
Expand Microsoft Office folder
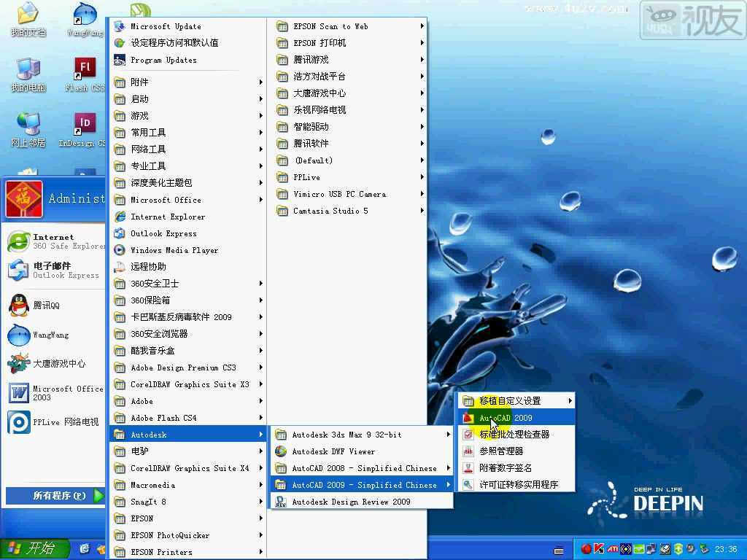(187, 200)
